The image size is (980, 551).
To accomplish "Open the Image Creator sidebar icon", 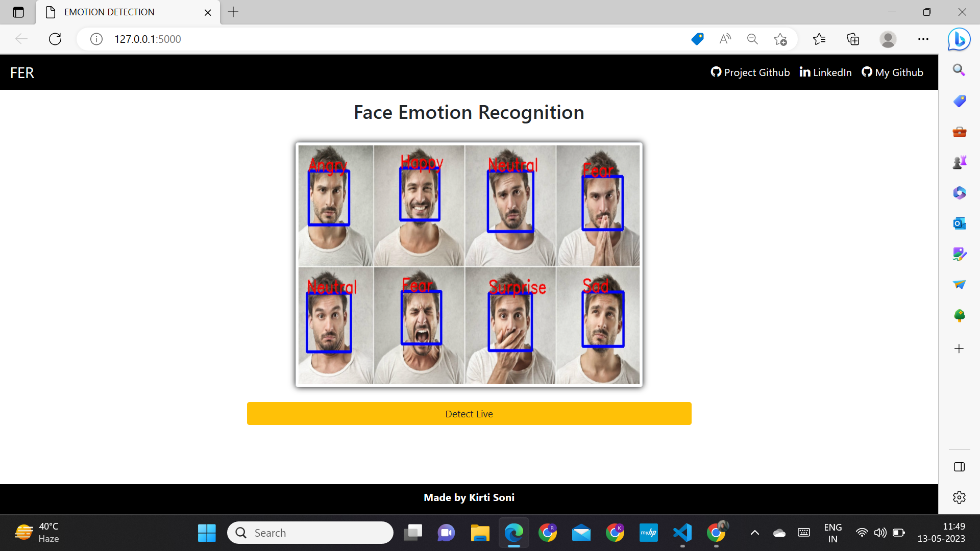I will (959, 254).
